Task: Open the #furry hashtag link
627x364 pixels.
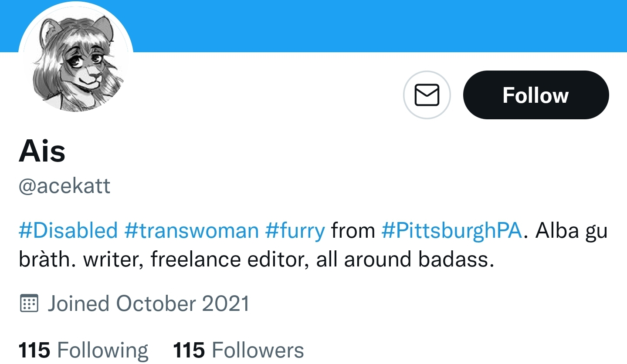Action: 295,231
